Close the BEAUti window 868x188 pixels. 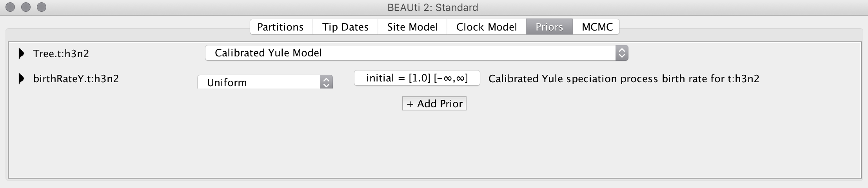11,7
